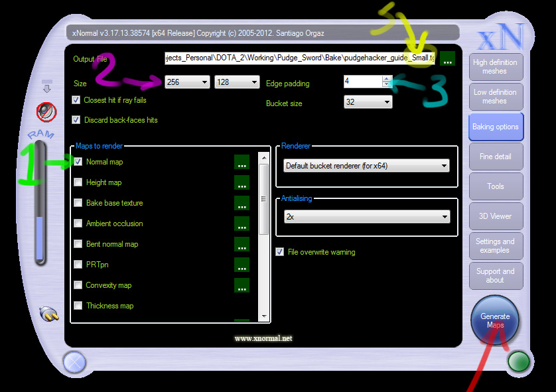The height and width of the screenshot is (392, 556).
Task: Uncheck the Normal map checkbox
Action: point(78,162)
